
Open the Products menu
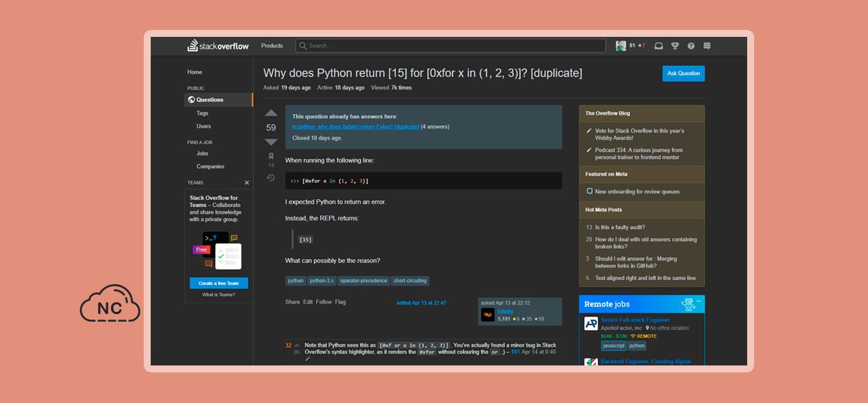pos(272,46)
